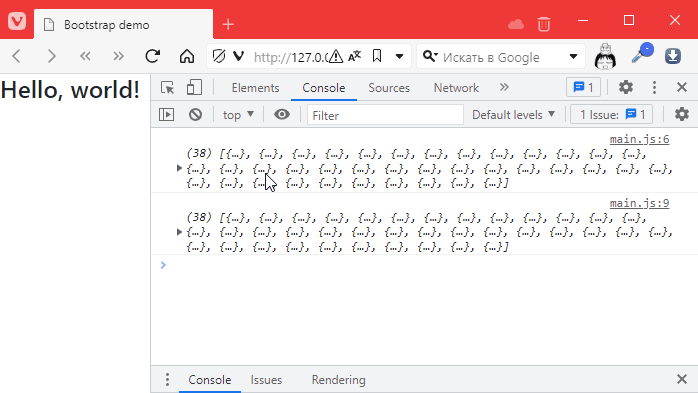Open the main.js:6 source link
Image resolution: width=698 pixels, height=393 pixels.
point(639,139)
